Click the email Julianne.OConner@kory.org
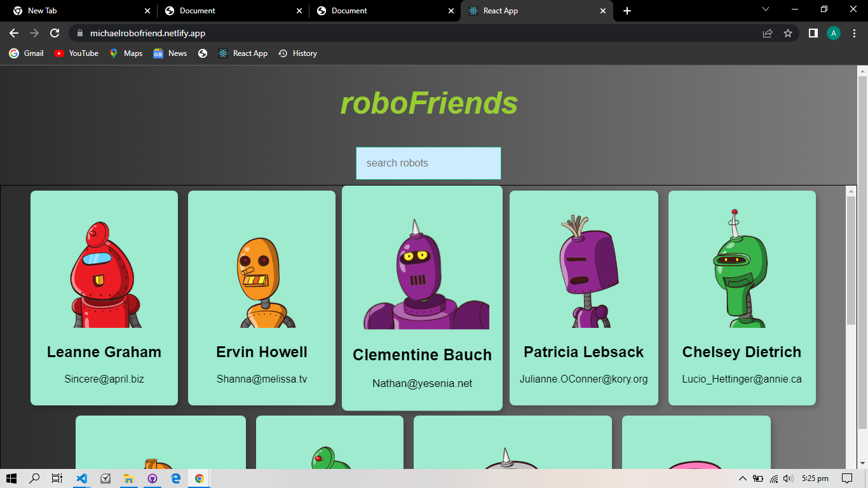868x488 pixels. coord(584,379)
